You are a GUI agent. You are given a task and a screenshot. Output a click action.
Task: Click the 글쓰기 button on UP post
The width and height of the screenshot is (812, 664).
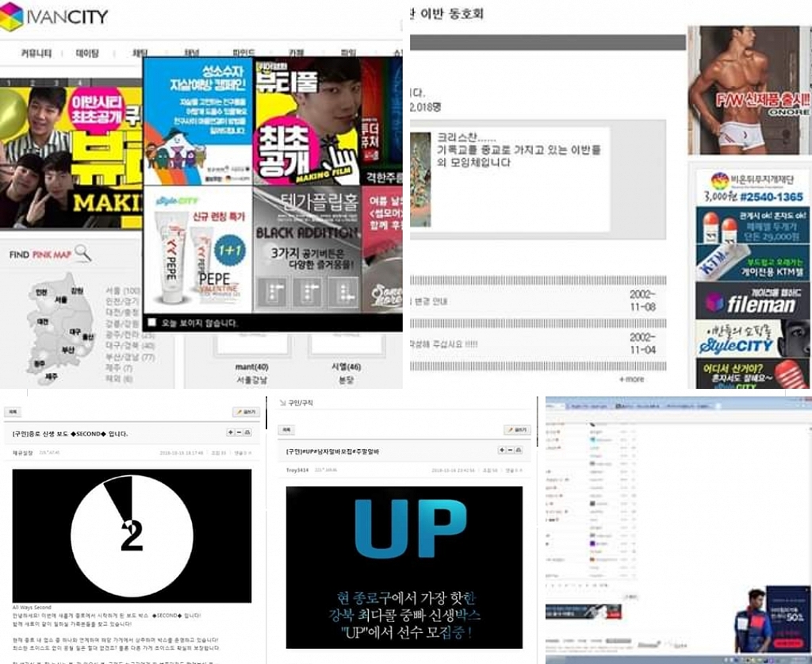[x=517, y=430]
